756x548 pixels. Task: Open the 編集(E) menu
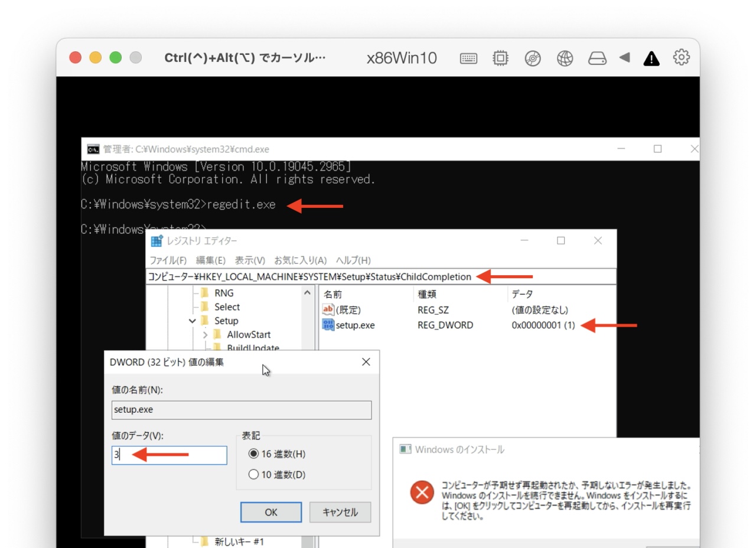coord(211,260)
